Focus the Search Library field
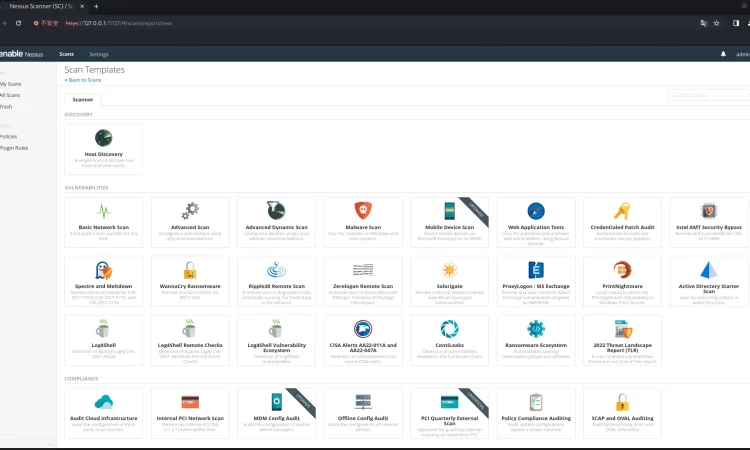This screenshot has height=450, width=750. pyautogui.click(x=709, y=95)
